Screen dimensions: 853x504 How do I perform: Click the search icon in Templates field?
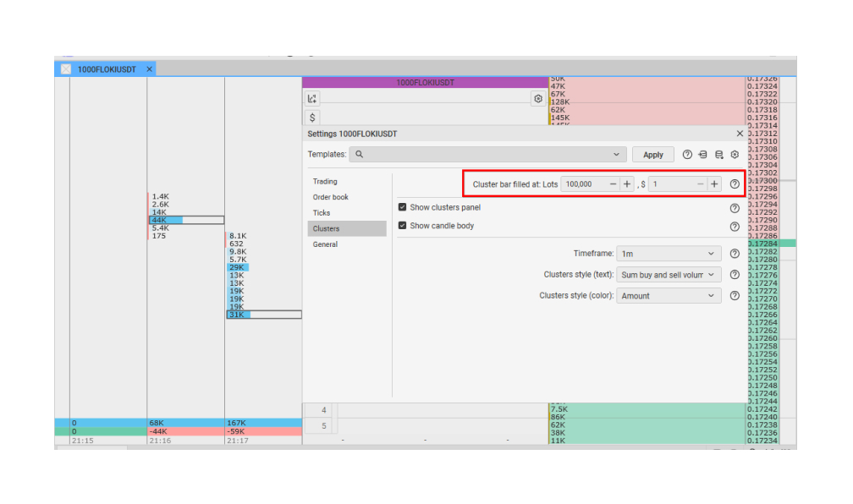(359, 155)
